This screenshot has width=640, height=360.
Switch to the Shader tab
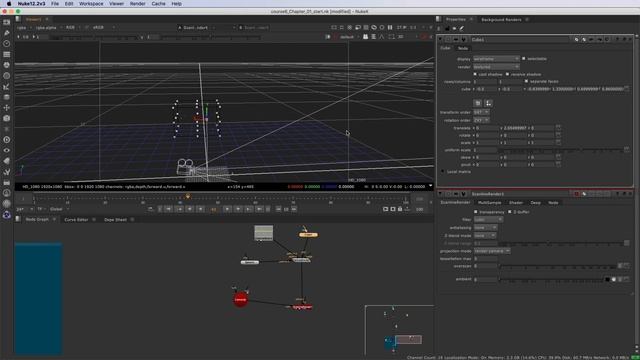pyautogui.click(x=516, y=202)
